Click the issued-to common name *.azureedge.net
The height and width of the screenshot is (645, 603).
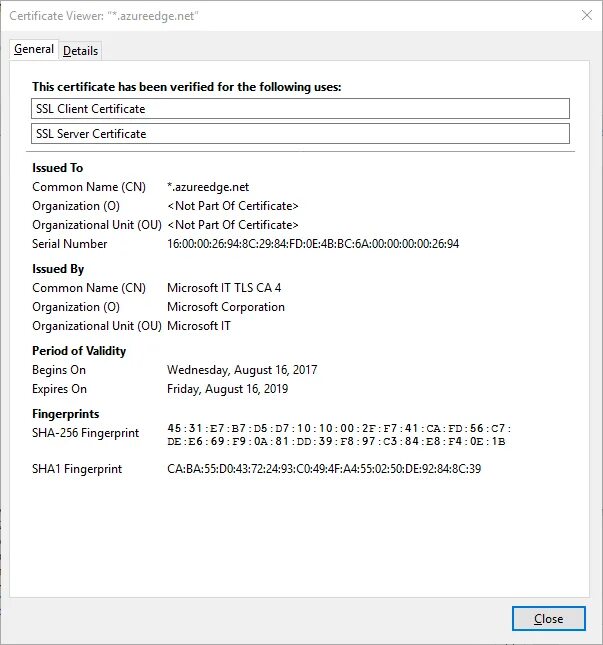tap(208, 187)
